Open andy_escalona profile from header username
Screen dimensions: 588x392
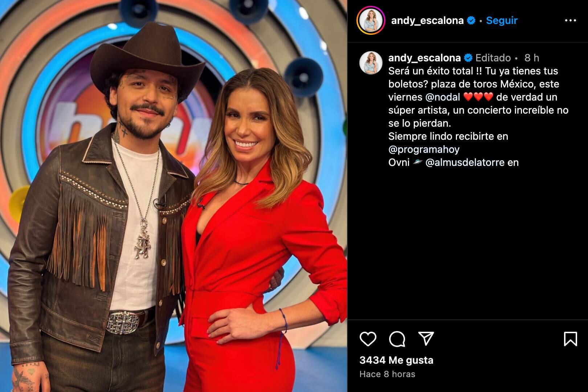coord(427,20)
